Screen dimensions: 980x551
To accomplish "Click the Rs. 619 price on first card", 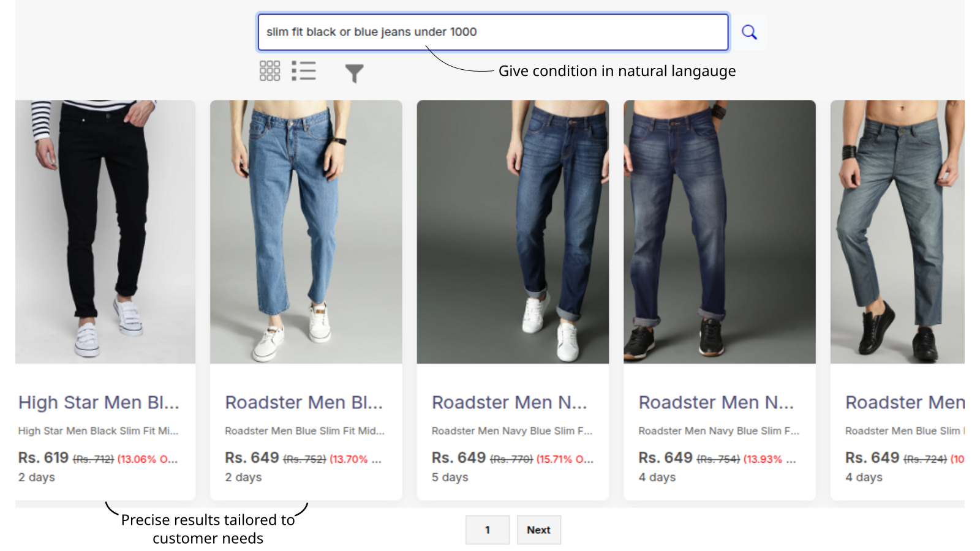I will click(x=43, y=458).
